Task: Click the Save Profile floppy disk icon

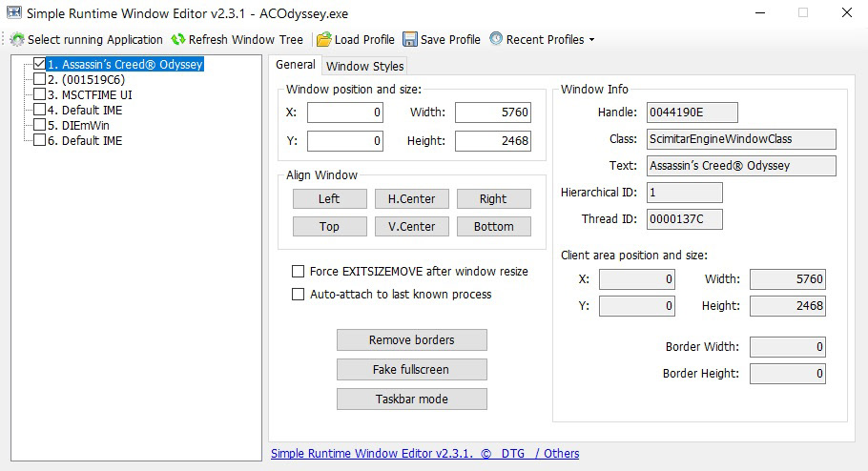Action: click(409, 39)
